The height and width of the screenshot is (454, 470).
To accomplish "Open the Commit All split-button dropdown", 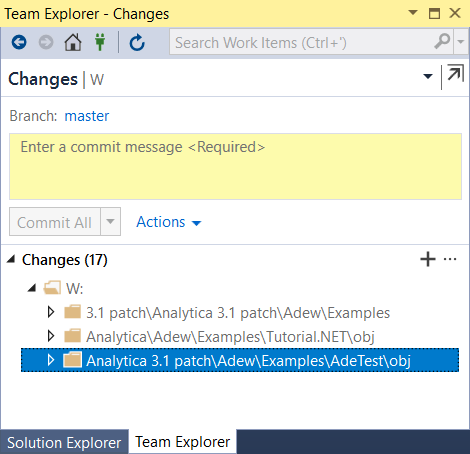I will click(x=110, y=222).
